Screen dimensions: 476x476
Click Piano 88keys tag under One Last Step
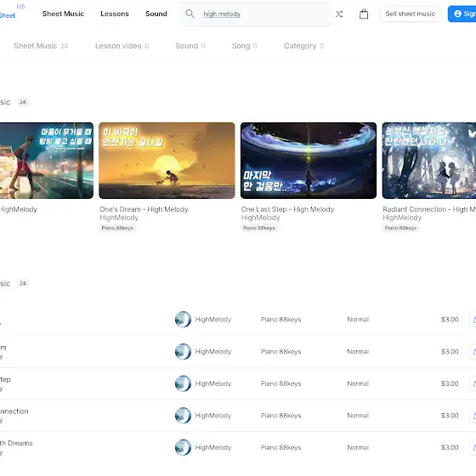tap(259, 228)
